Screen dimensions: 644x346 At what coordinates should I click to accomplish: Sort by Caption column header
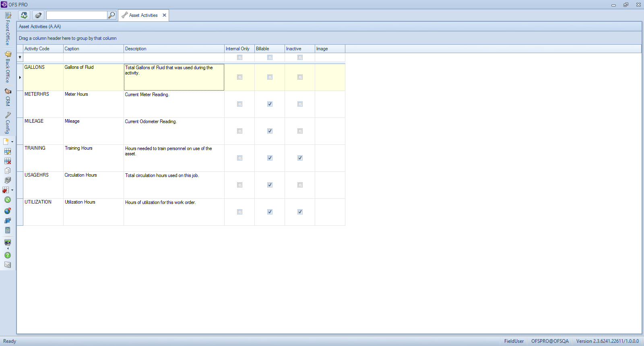[93, 49]
